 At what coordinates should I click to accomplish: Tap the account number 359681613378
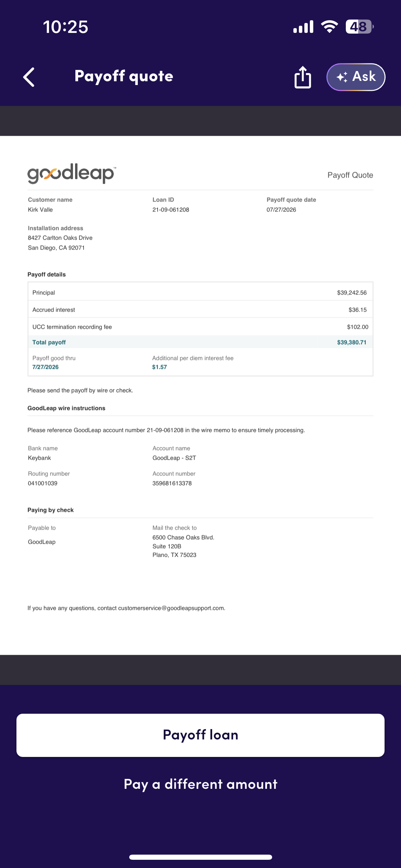[172, 483]
